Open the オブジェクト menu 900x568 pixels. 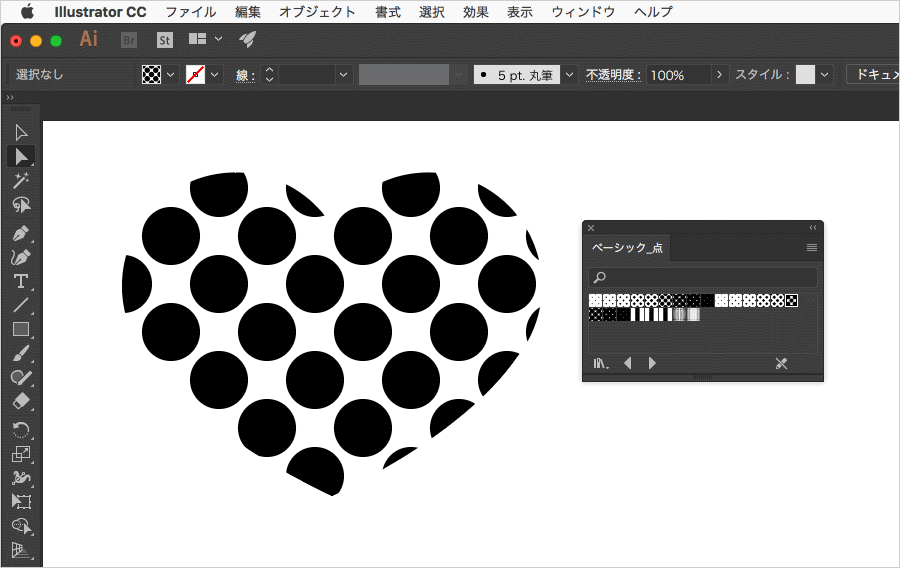point(317,11)
